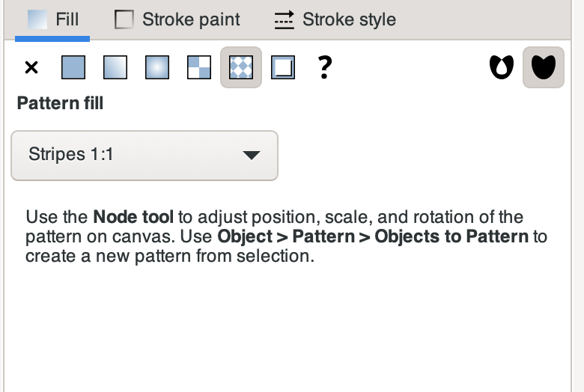Image resolution: width=584 pixels, height=392 pixels.
Task: Click the dashed lines icon beside Stroke style
Action: coord(285,20)
